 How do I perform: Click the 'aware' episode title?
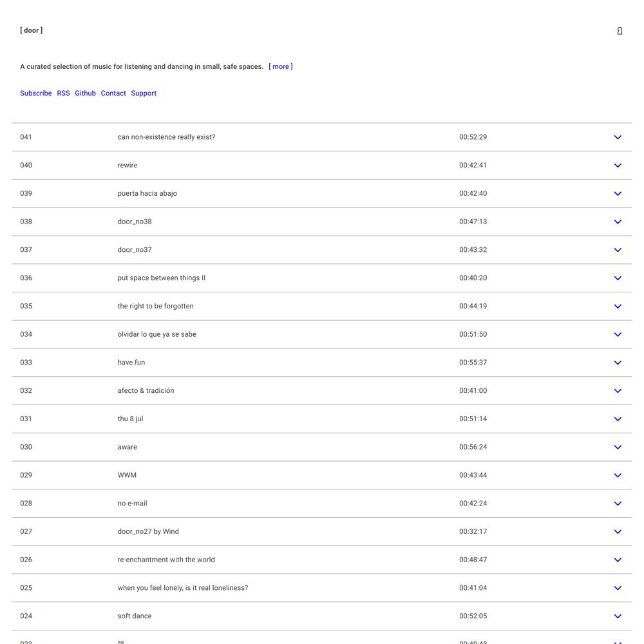128,448
